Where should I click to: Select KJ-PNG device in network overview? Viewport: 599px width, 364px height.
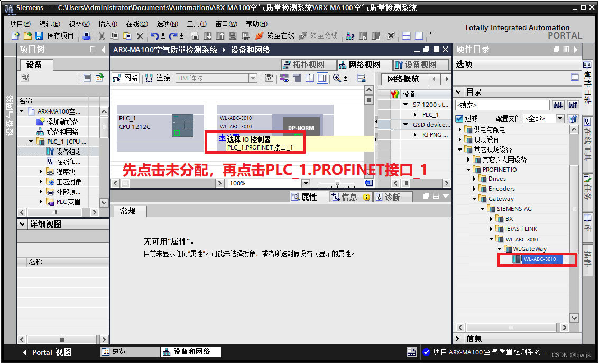pyautogui.click(x=435, y=135)
